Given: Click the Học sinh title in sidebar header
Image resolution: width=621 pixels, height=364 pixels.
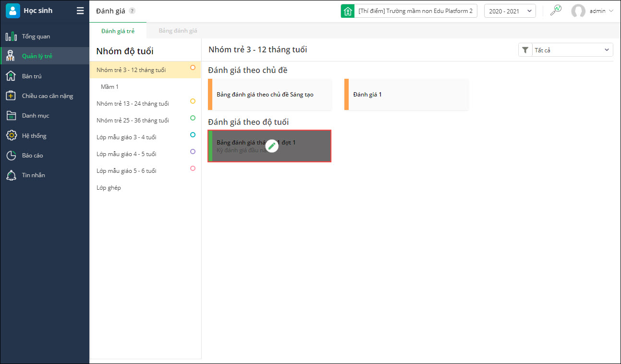Looking at the screenshot, I should pos(38,11).
